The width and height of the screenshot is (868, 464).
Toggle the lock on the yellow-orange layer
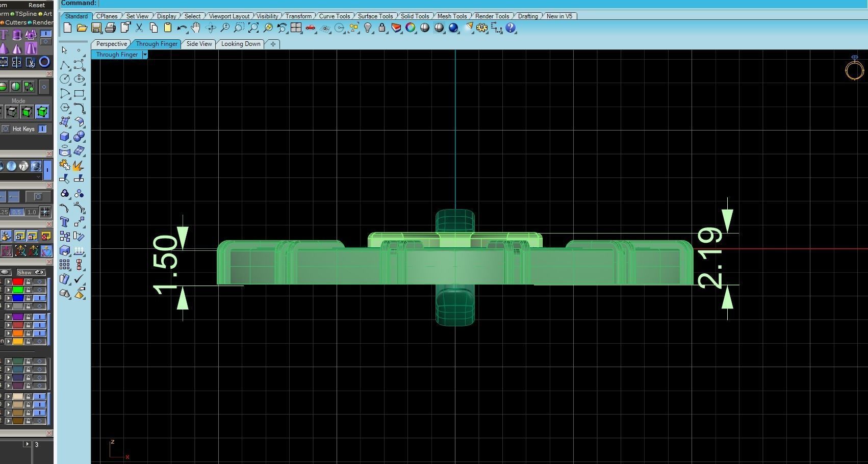29,341
